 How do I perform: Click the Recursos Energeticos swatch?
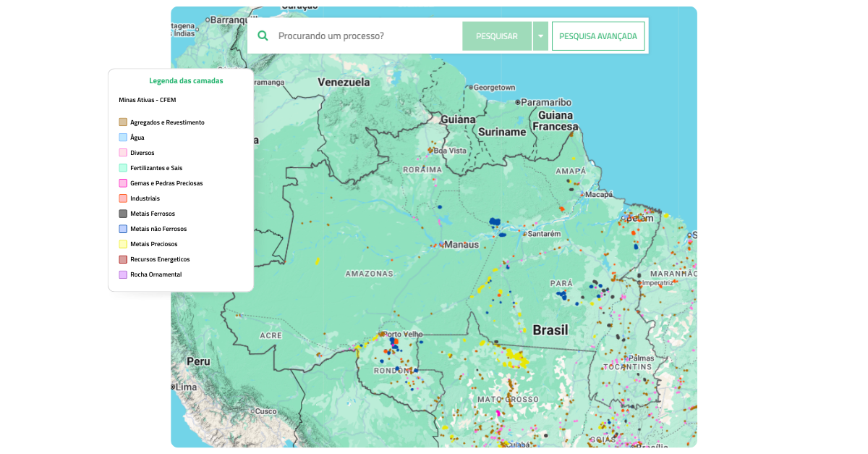point(123,259)
